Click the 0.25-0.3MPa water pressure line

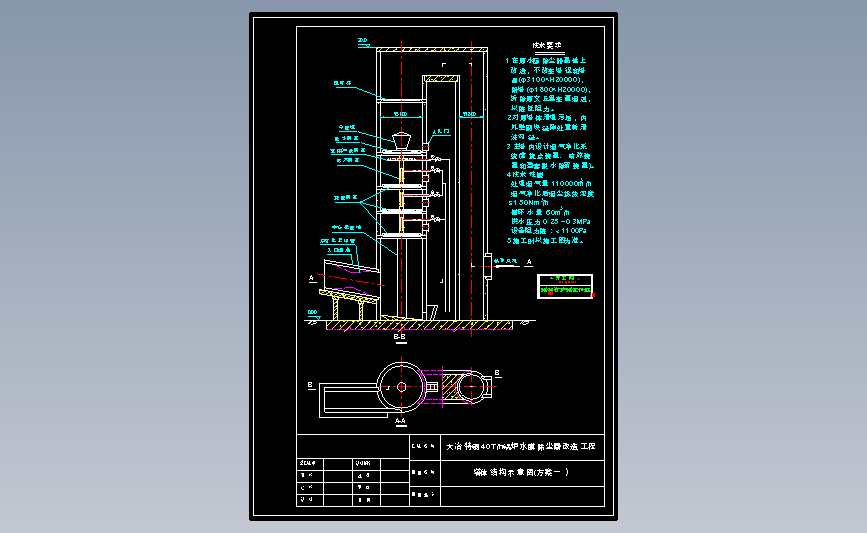pos(551,222)
